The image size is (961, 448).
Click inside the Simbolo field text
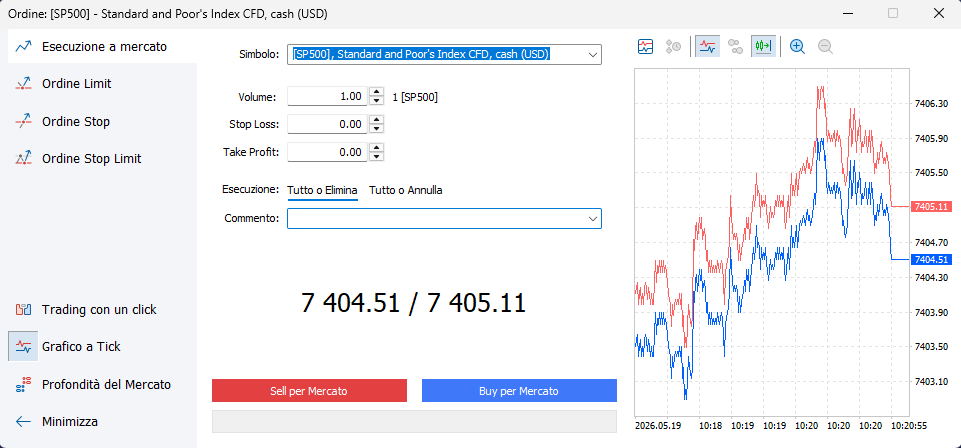click(422, 54)
